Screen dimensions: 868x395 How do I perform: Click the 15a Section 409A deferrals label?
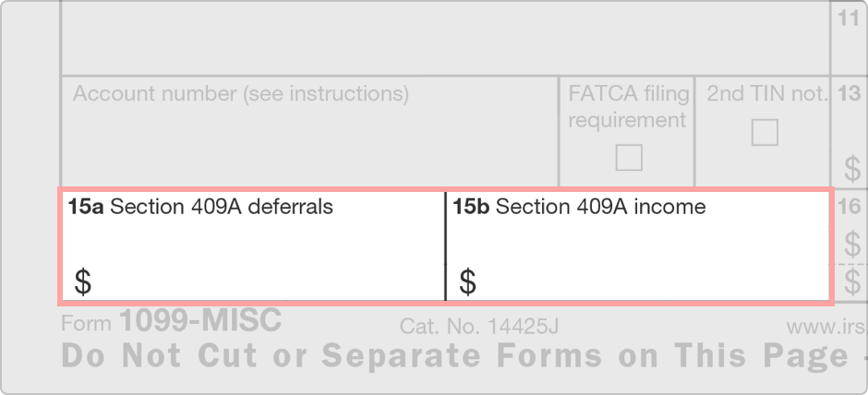(x=200, y=207)
